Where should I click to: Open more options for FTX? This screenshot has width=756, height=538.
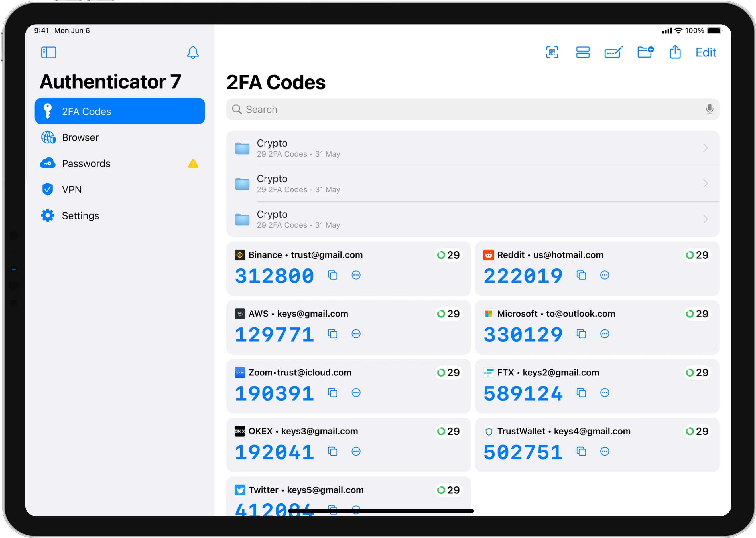(x=604, y=393)
